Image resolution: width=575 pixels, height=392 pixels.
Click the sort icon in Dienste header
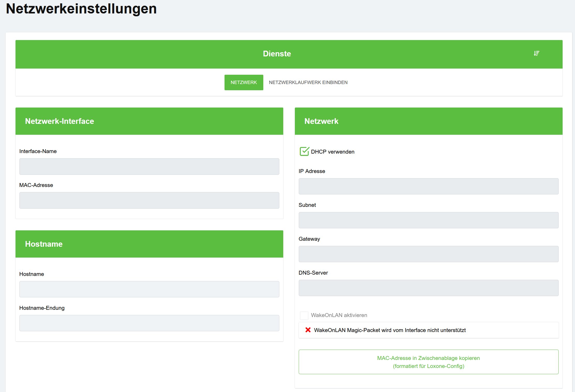(536, 53)
